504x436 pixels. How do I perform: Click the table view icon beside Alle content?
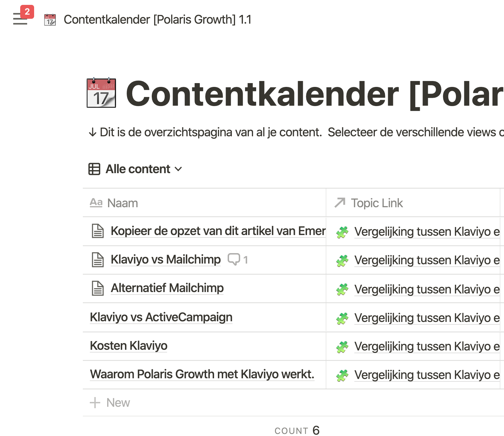[x=94, y=169]
